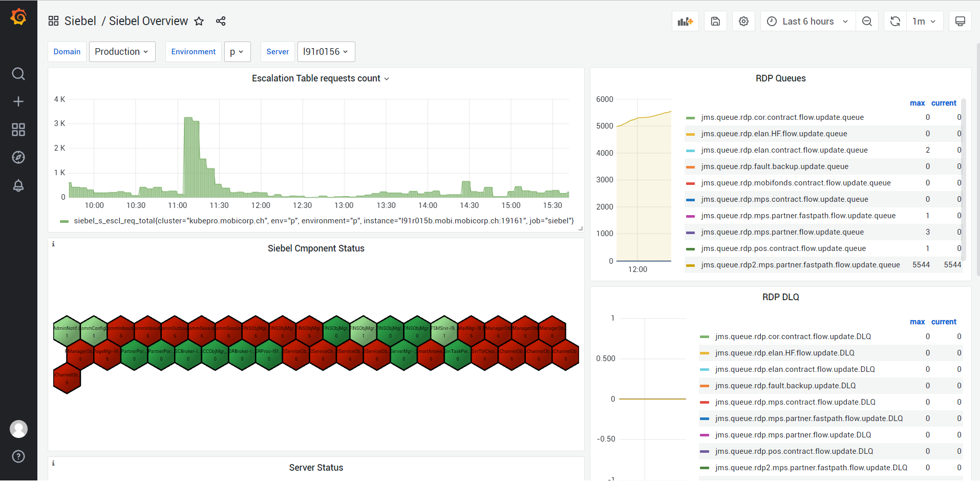The width and height of the screenshot is (980, 482).
Task: Click Siebel Cmponent Status panel title
Action: [316, 248]
